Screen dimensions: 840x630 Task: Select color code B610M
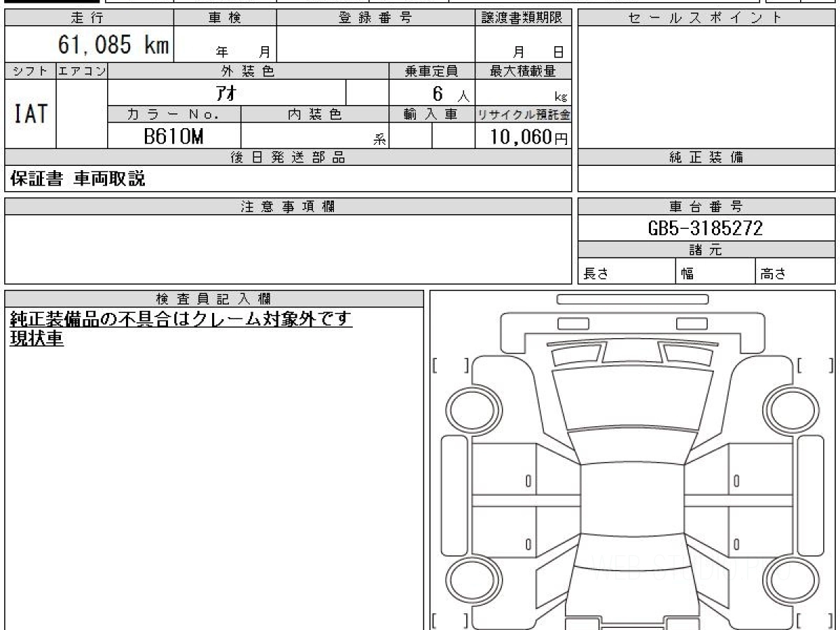[x=174, y=136]
